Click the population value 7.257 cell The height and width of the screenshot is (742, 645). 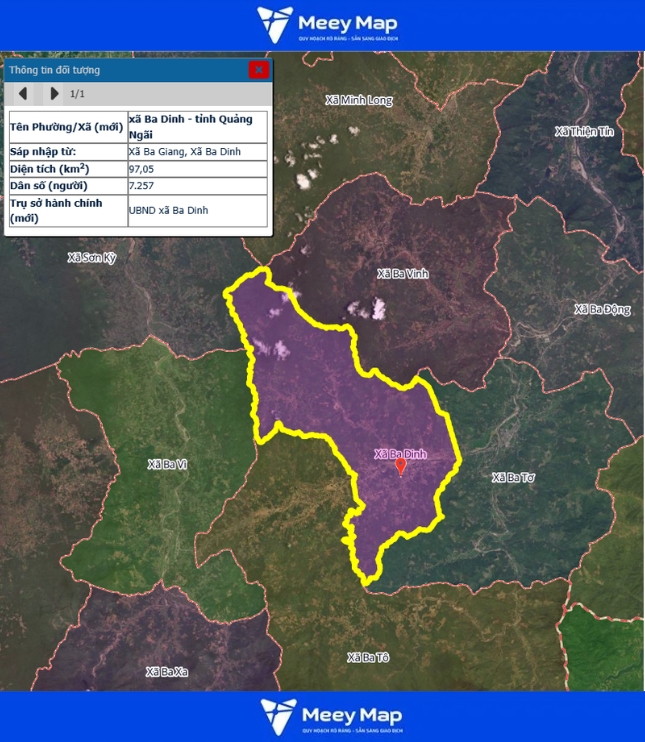pyautogui.click(x=197, y=186)
